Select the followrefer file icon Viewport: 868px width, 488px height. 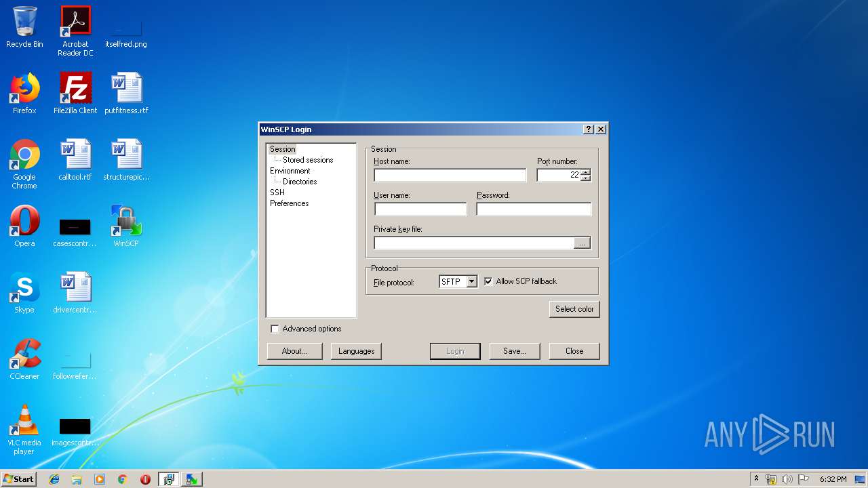point(75,365)
